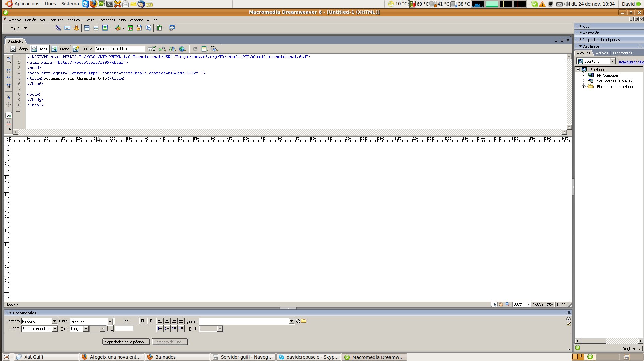Click the File management arrows icon
Image resolution: width=644 pixels, height=361 pixels.
coord(172,49)
